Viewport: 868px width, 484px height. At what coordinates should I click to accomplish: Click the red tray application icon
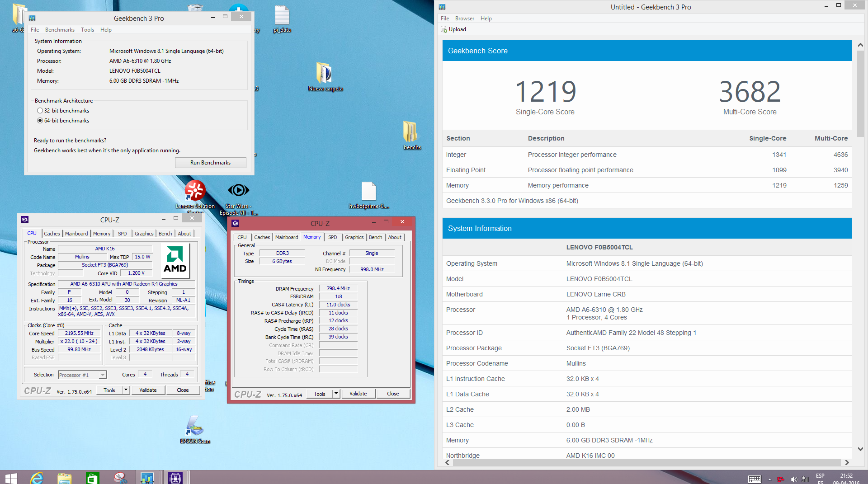781,479
